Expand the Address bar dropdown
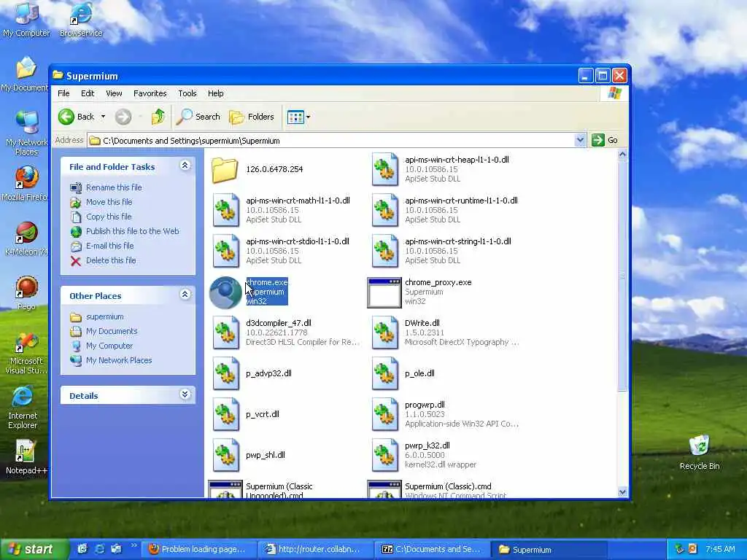The height and width of the screenshot is (560, 747). tap(580, 140)
